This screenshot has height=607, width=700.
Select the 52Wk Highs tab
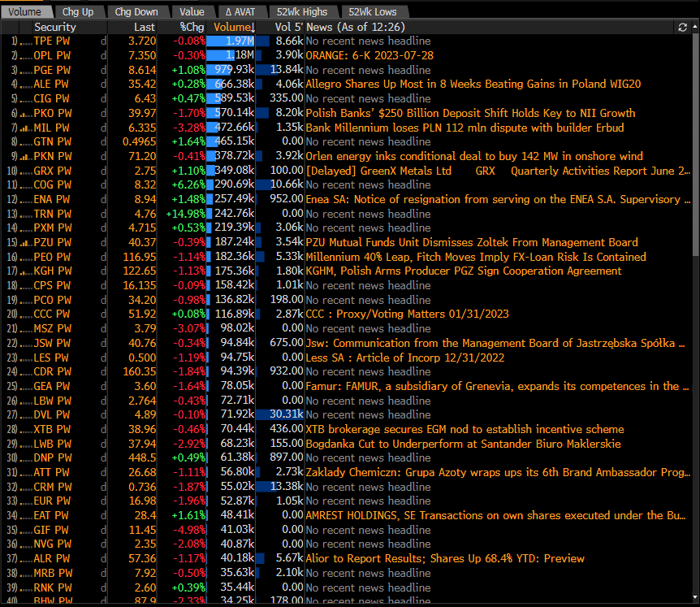click(x=302, y=11)
